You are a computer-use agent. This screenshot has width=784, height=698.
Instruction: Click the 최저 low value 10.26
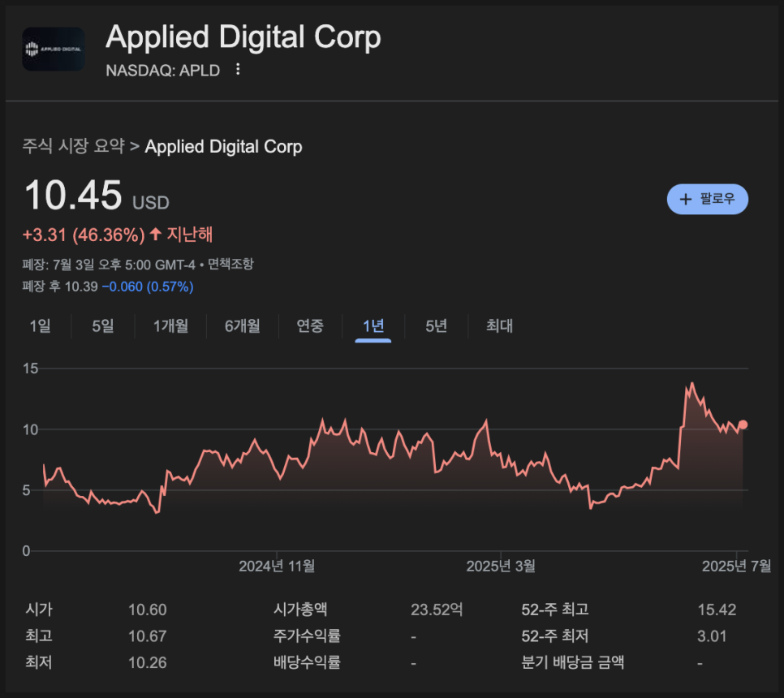coord(147,663)
